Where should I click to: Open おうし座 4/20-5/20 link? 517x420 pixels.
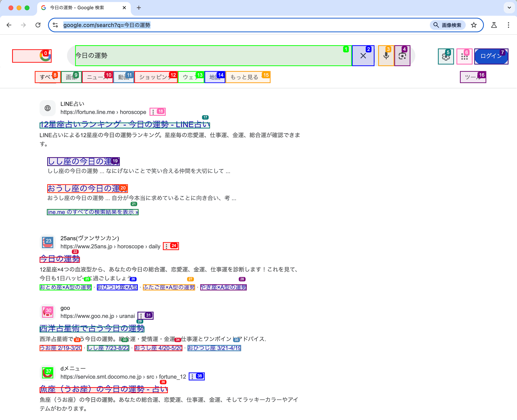(158, 348)
